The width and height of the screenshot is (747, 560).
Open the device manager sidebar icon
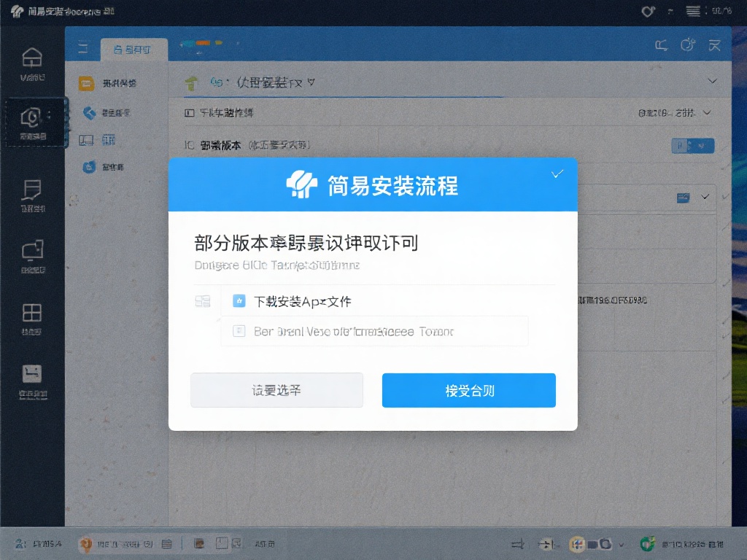pyautogui.click(x=31, y=118)
